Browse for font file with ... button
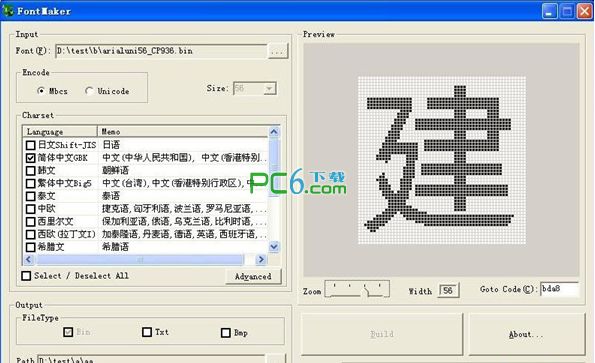 [277, 51]
